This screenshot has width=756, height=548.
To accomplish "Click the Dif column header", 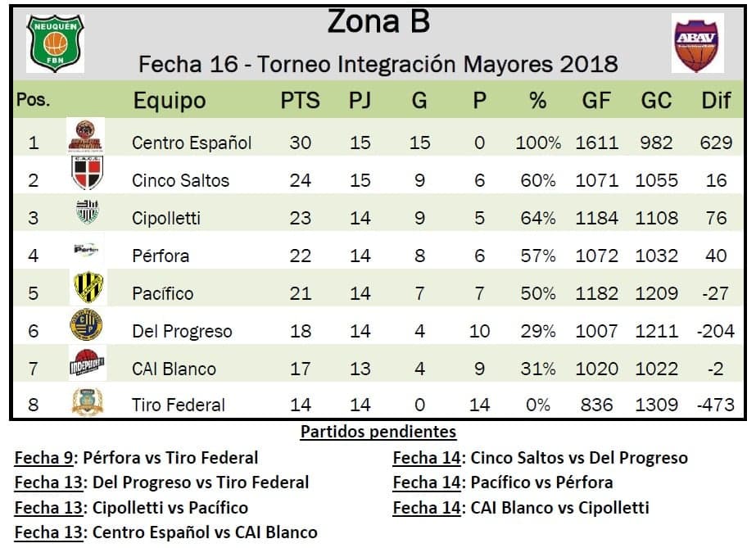I will (716, 101).
